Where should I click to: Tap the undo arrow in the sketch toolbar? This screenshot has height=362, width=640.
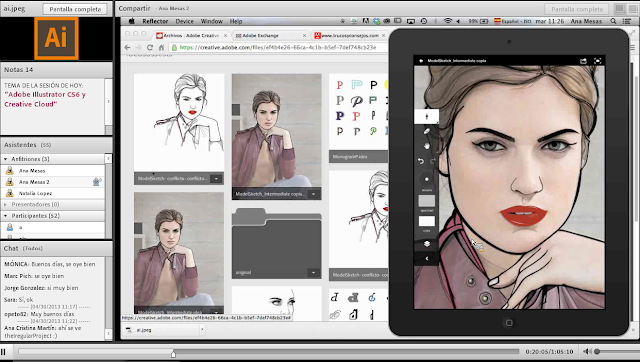[421, 161]
